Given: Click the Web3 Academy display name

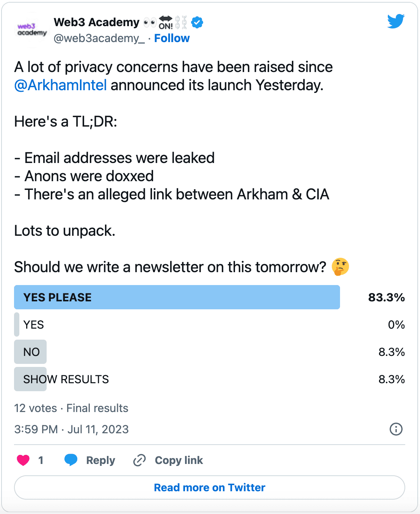Looking at the screenshot, I should click(x=97, y=22).
